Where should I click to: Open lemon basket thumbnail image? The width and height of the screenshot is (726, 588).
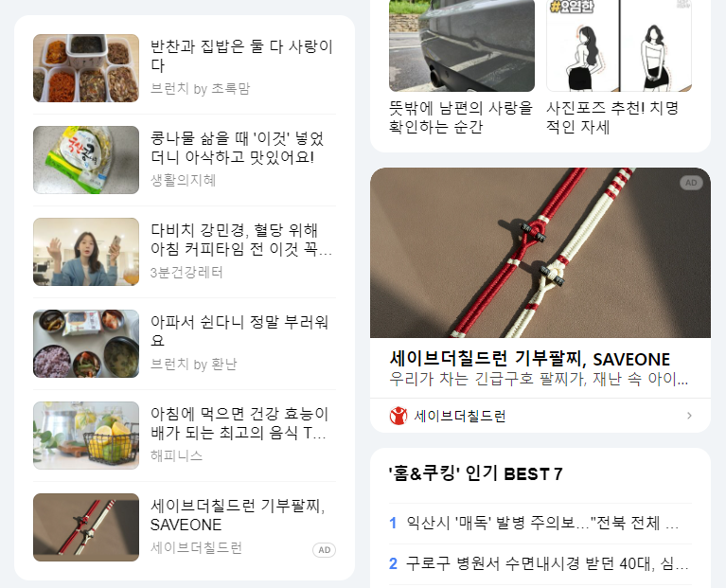(86, 436)
